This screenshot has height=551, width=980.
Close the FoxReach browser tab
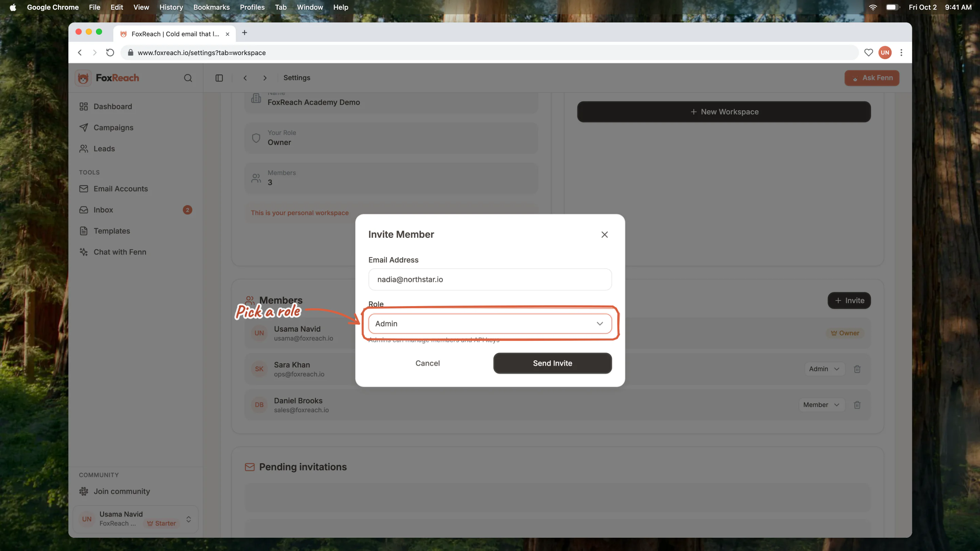pos(228,34)
